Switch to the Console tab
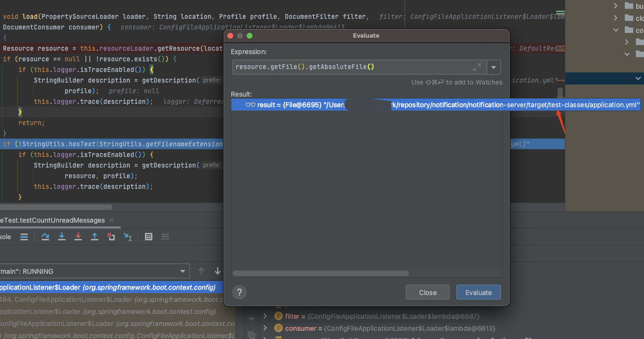644x339 pixels. point(5,237)
